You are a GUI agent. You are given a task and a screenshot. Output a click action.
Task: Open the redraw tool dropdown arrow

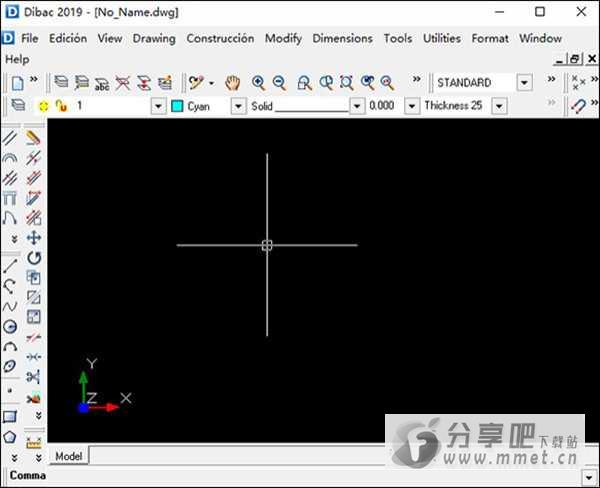(x=212, y=83)
